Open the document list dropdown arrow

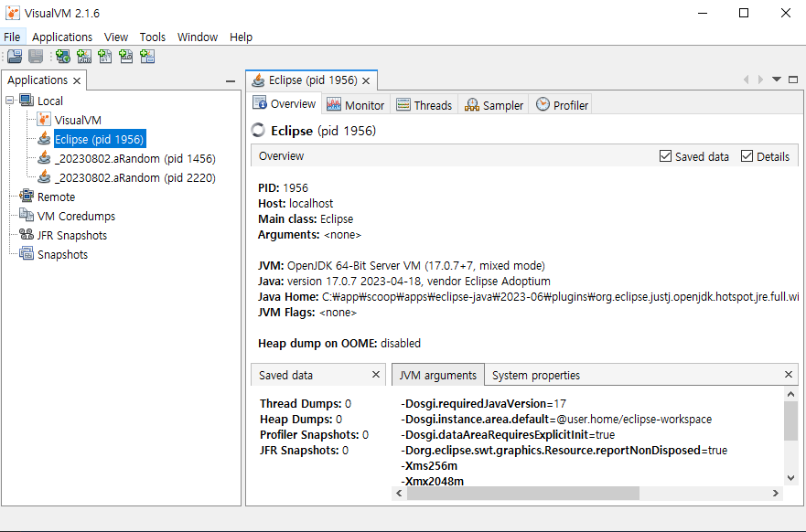(x=777, y=80)
